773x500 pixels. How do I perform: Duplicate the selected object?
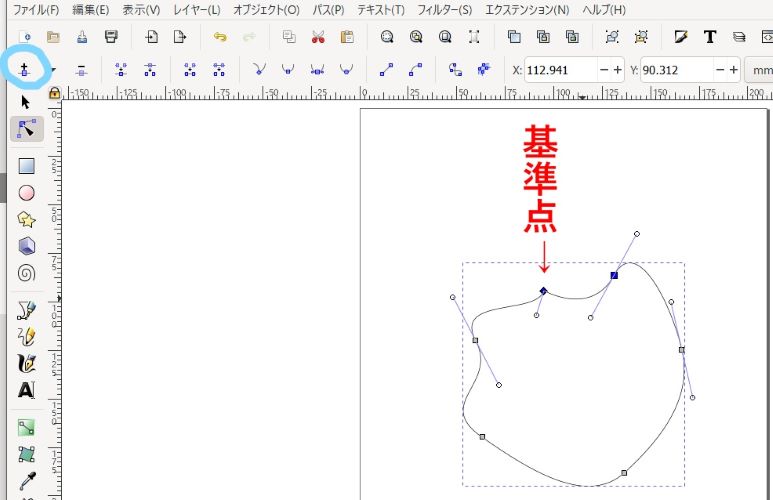[514, 36]
